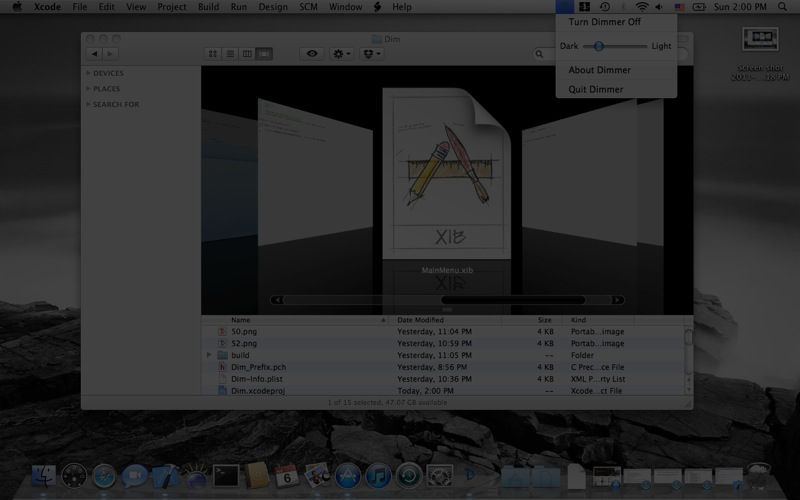Screen dimensions: 800x500
Task: Open Spotlight search magnifier
Action: click(782, 7)
